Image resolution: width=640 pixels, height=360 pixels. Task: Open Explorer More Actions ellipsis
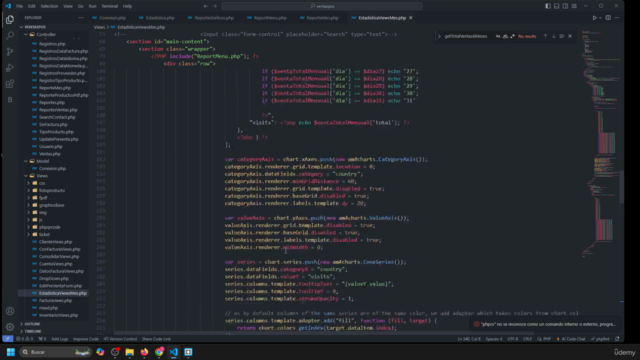81,18
